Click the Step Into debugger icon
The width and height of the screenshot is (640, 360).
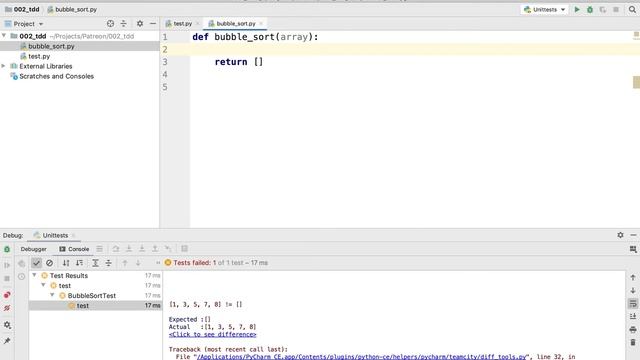click(129, 249)
